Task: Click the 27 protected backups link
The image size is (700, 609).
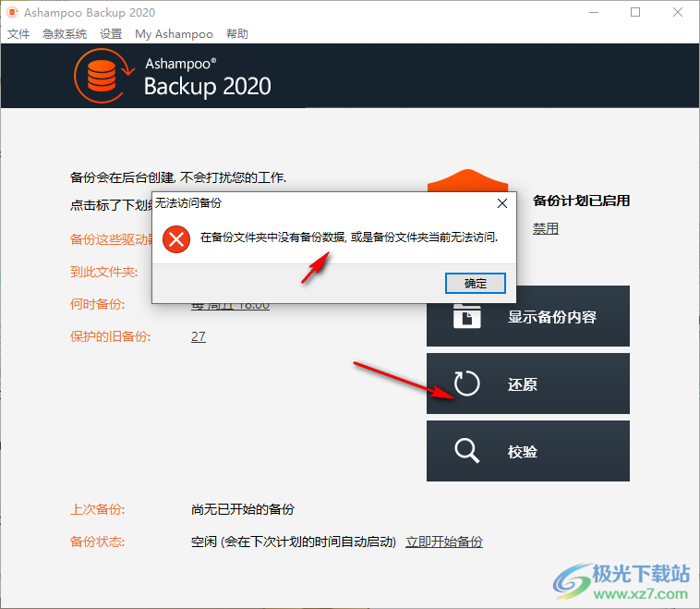Action: (x=199, y=336)
